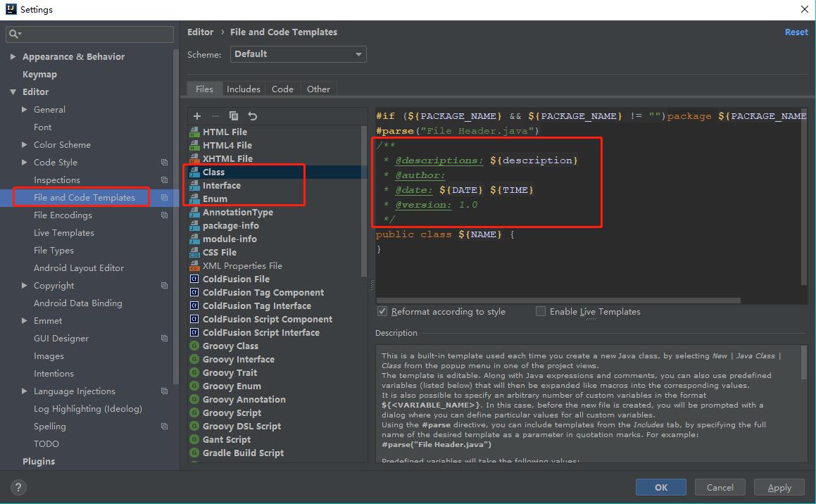Switch to the Other tab

pyautogui.click(x=318, y=89)
